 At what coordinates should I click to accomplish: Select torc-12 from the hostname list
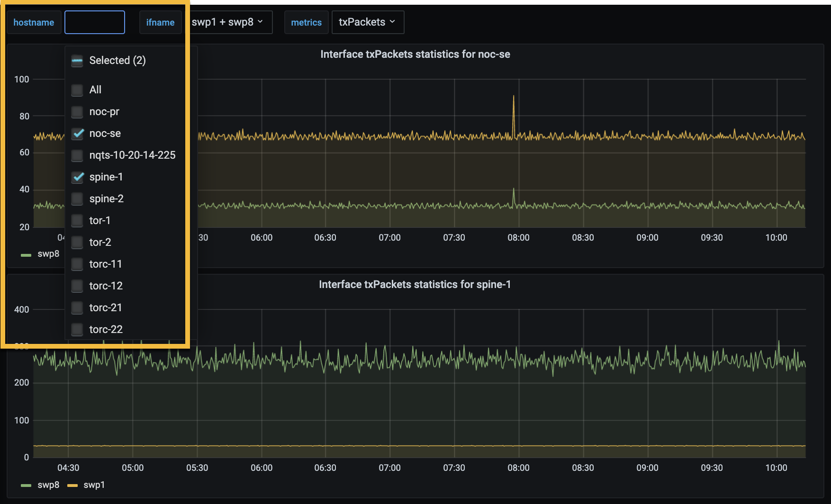pyautogui.click(x=77, y=286)
